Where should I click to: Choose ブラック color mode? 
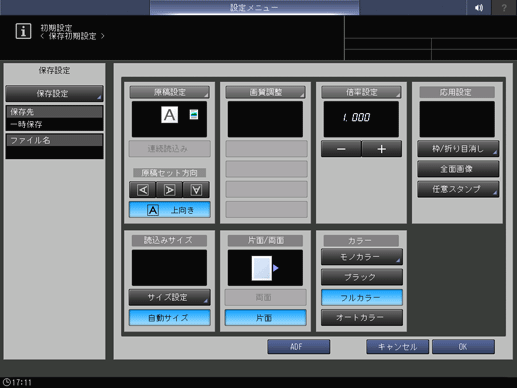tap(362, 277)
